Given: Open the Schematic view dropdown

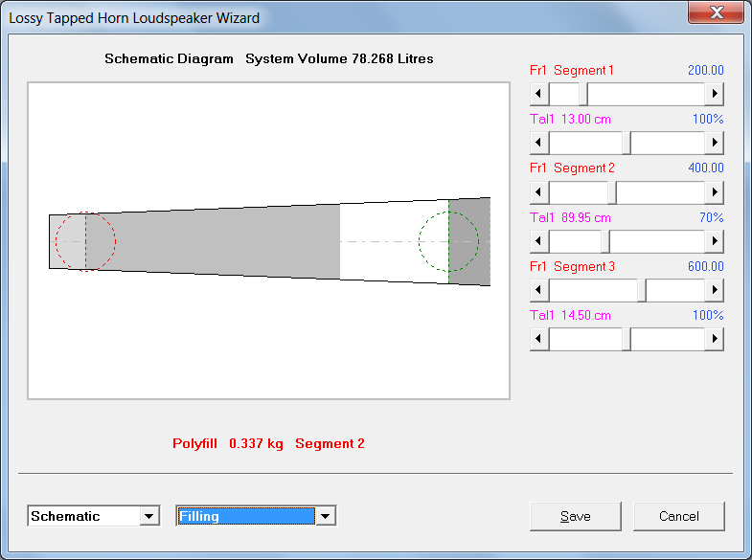Looking at the screenshot, I should 149,516.
